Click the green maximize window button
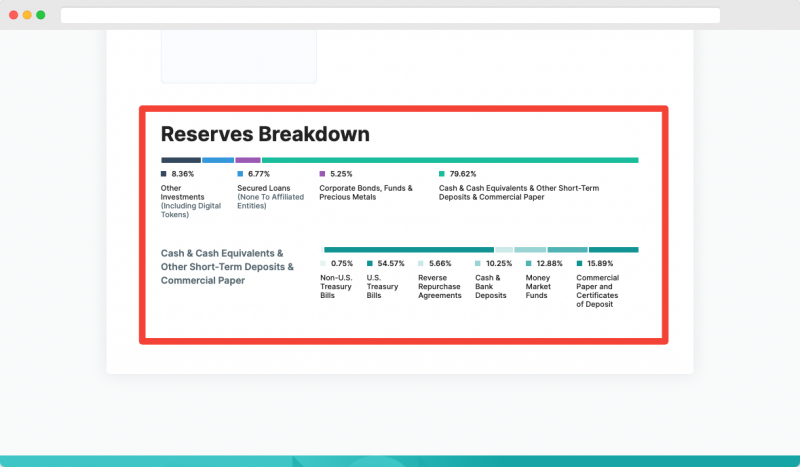 pos(41,15)
